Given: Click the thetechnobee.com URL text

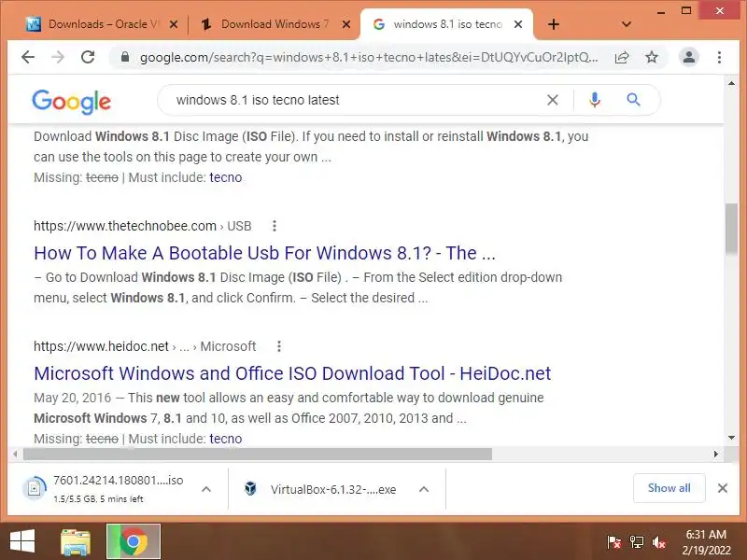Looking at the screenshot, I should pyautogui.click(x=125, y=226).
